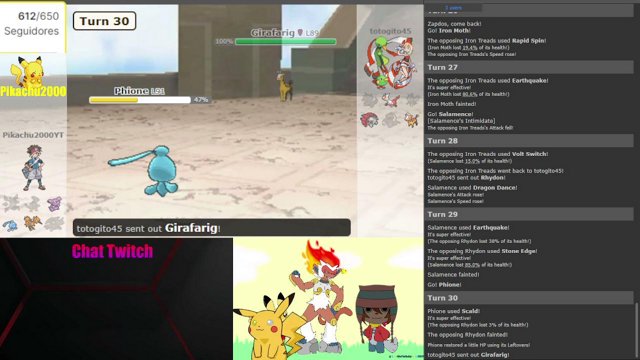Click 'Salamence fainted!' log line
640x360 pixels.
click(453, 275)
